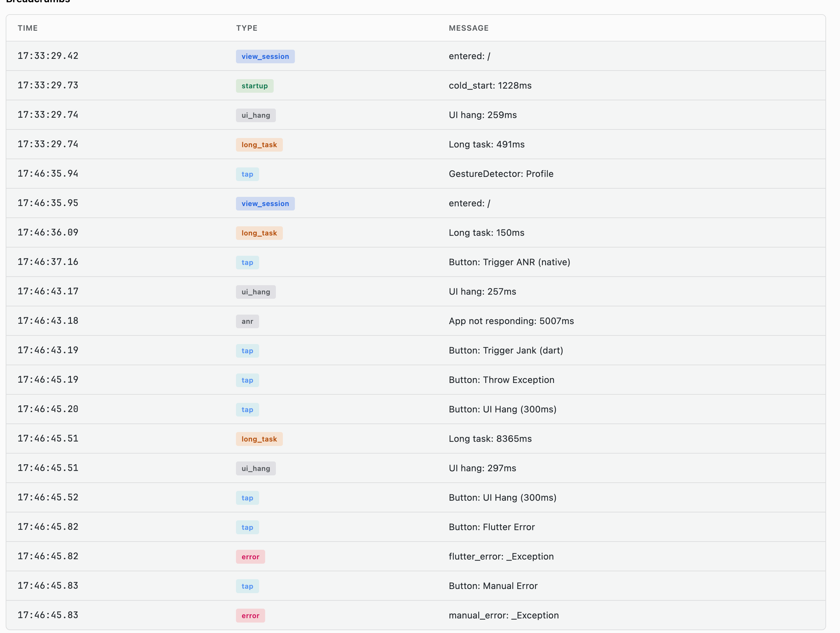Click the first view_session badge
Image resolution: width=840 pixels, height=633 pixels.
(265, 56)
